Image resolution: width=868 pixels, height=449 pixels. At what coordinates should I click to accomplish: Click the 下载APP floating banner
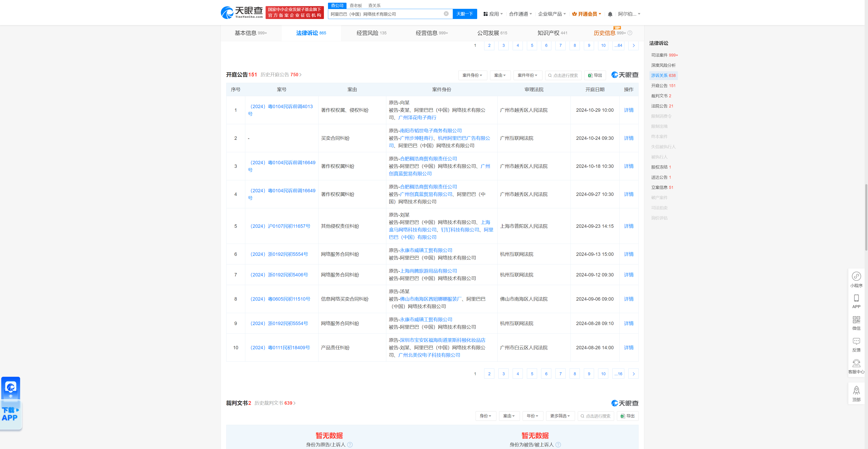pyautogui.click(x=11, y=403)
